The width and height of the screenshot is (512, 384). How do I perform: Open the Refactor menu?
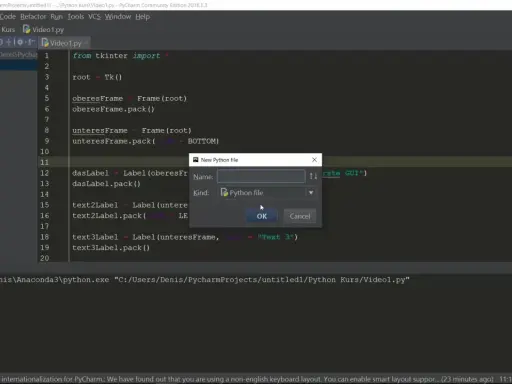pyautogui.click(x=33, y=16)
